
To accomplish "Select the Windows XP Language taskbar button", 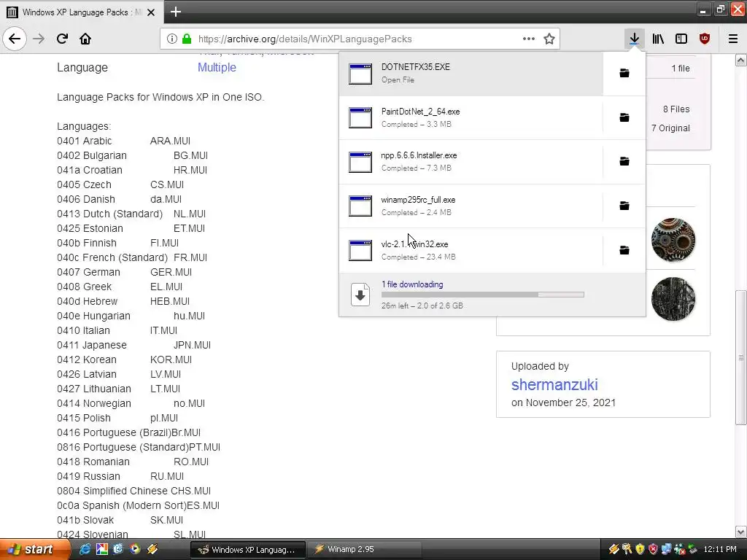I will pos(248,549).
